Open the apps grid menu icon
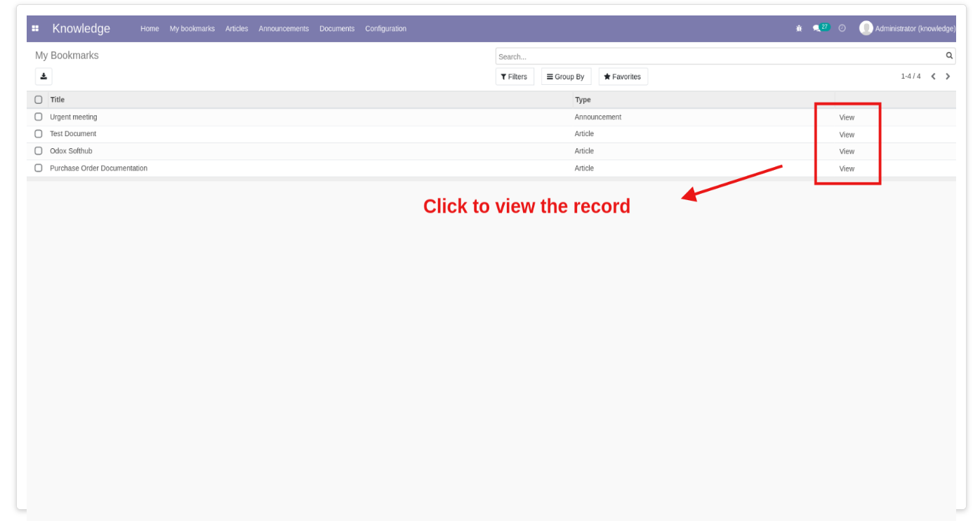Viewport: 980px width, 521px height. coord(35,29)
